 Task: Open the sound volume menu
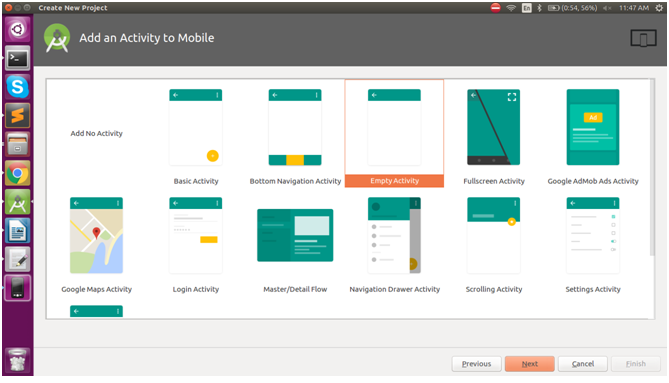[607, 8]
